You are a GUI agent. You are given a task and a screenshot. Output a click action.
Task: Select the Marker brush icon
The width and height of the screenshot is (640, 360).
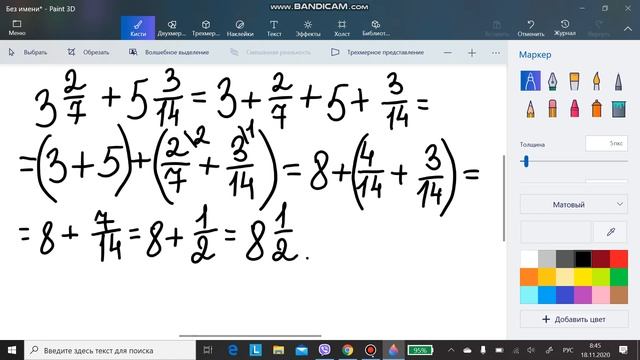click(x=531, y=81)
